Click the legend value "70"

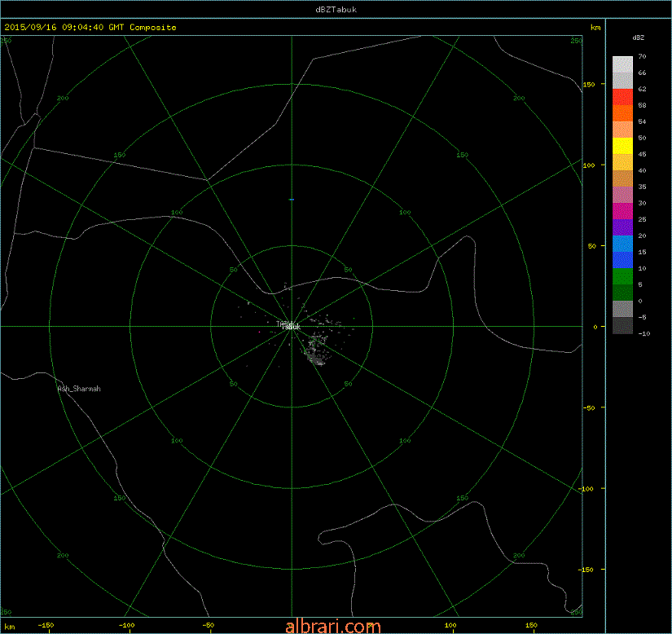(x=642, y=56)
